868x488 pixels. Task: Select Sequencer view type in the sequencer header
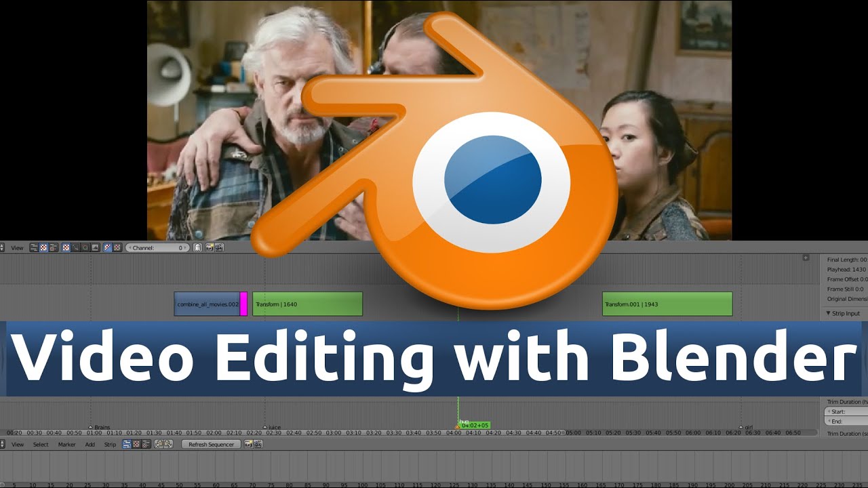127,445
